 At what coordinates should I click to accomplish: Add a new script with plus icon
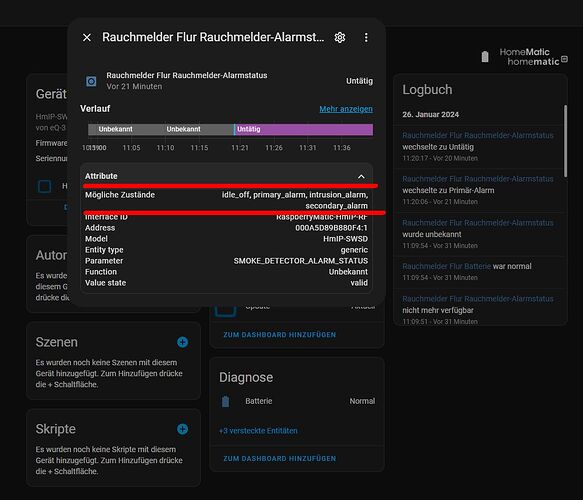[x=182, y=429]
